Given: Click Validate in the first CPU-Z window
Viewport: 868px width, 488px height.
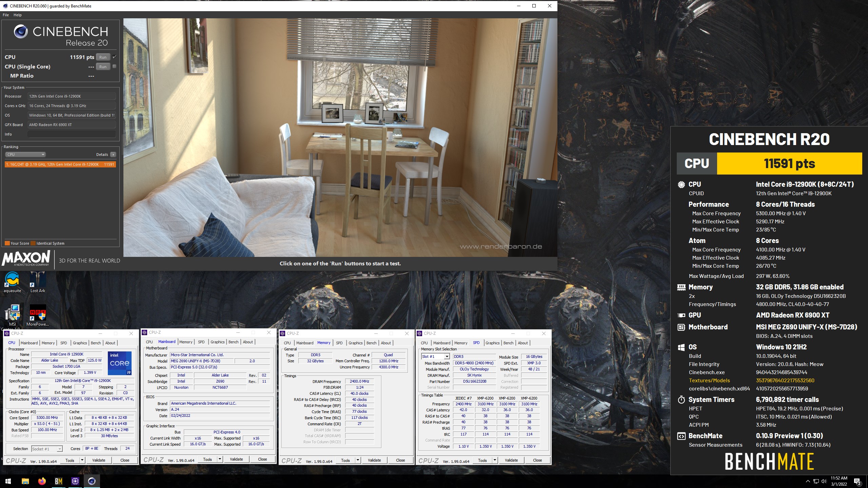Looking at the screenshot, I should coord(99,460).
